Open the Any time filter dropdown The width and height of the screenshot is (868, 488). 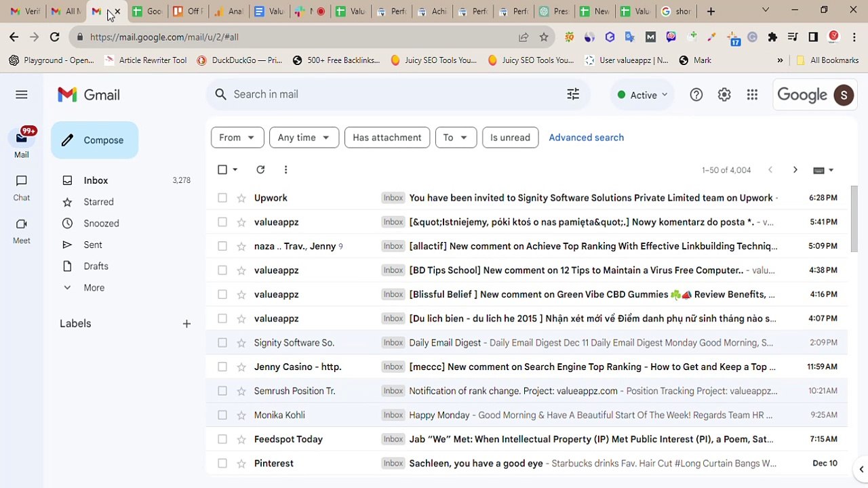304,138
